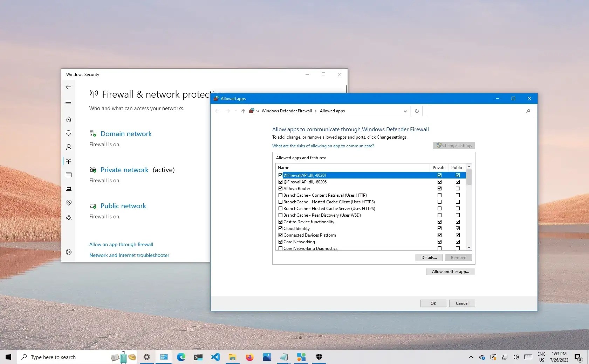This screenshot has width=589, height=364.
Task: Open Virus & threat protection from the sidebar
Action: click(x=69, y=133)
